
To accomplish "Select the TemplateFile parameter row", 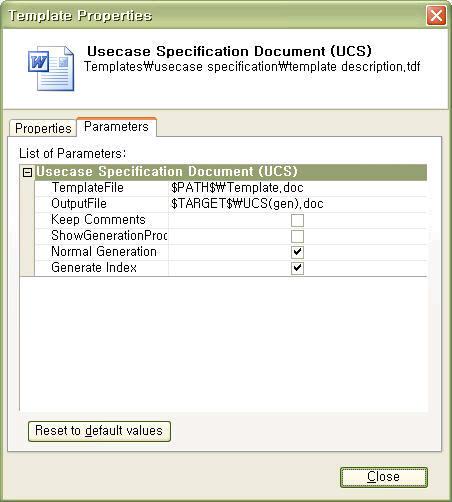I will 231,188.
